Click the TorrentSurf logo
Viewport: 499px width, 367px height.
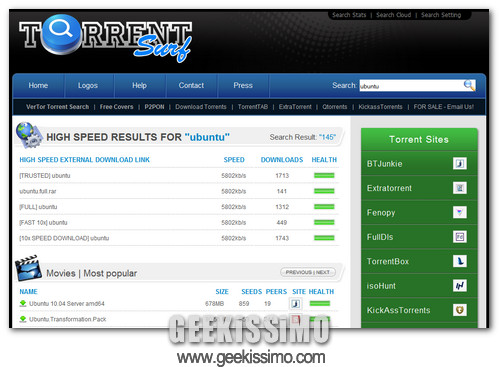coord(105,37)
